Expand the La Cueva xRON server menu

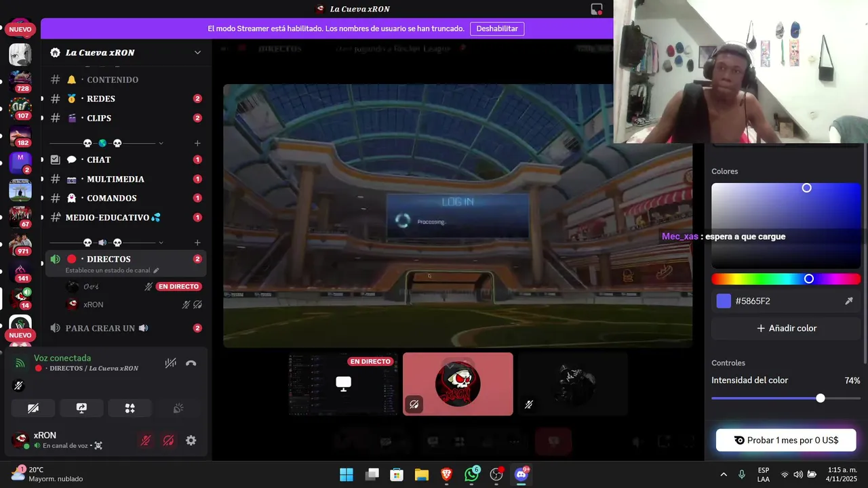tap(197, 52)
